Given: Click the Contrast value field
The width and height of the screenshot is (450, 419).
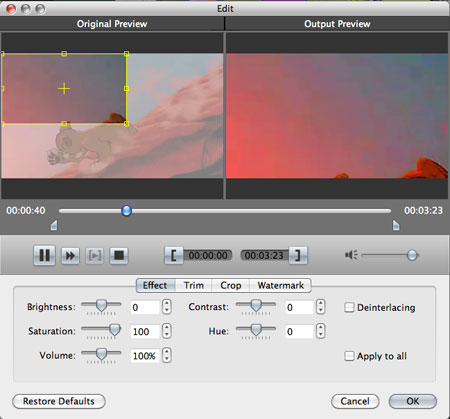Looking at the screenshot, I should tap(299, 307).
